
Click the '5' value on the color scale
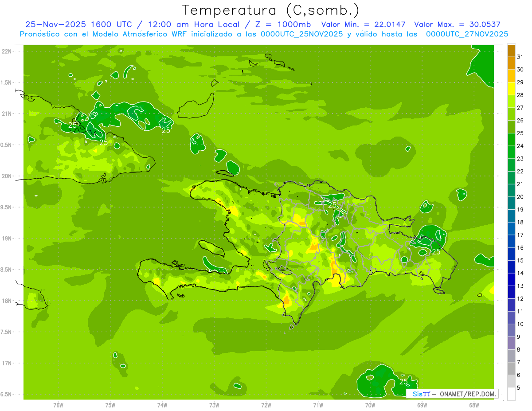click(519, 388)
